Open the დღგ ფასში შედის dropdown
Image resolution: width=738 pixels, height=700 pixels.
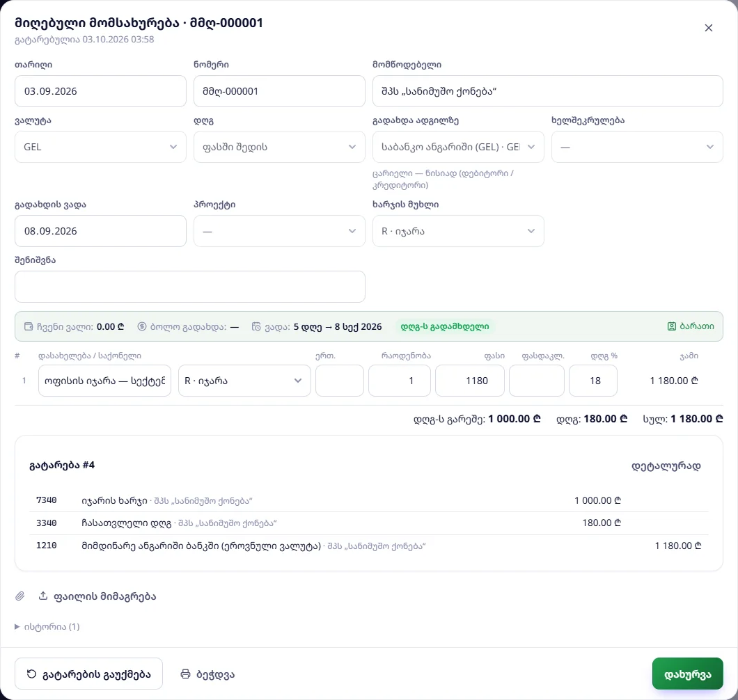(279, 147)
